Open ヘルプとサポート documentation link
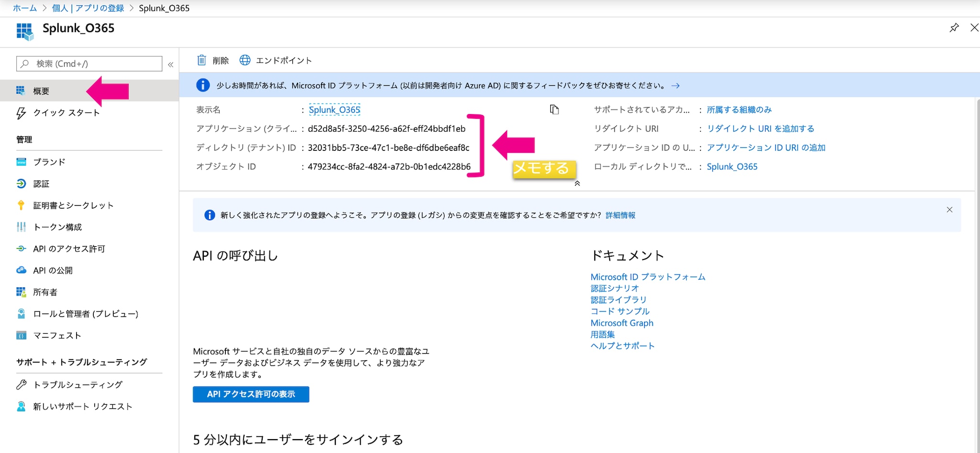Viewport: 980px width, 453px height. 623,346
